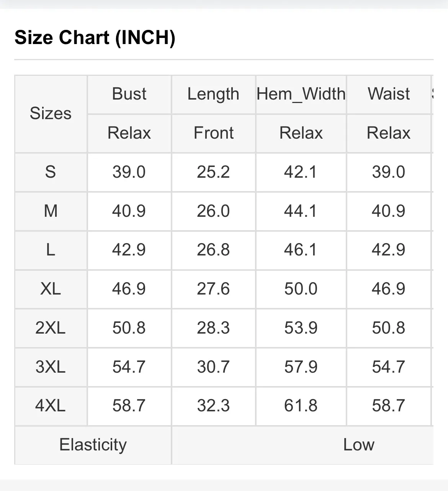Viewport: 448px width, 491px height.
Task: Click the 2XL size row label
Action: click(51, 328)
